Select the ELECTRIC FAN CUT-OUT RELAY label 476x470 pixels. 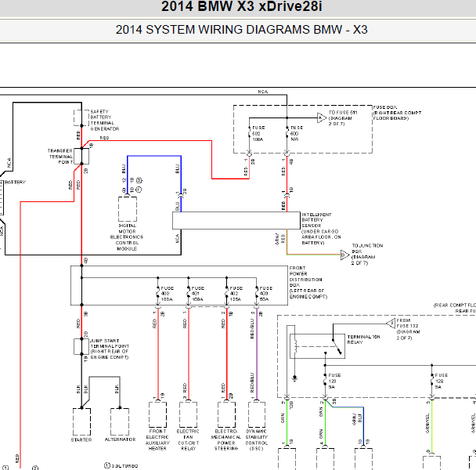click(x=188, y=439)
